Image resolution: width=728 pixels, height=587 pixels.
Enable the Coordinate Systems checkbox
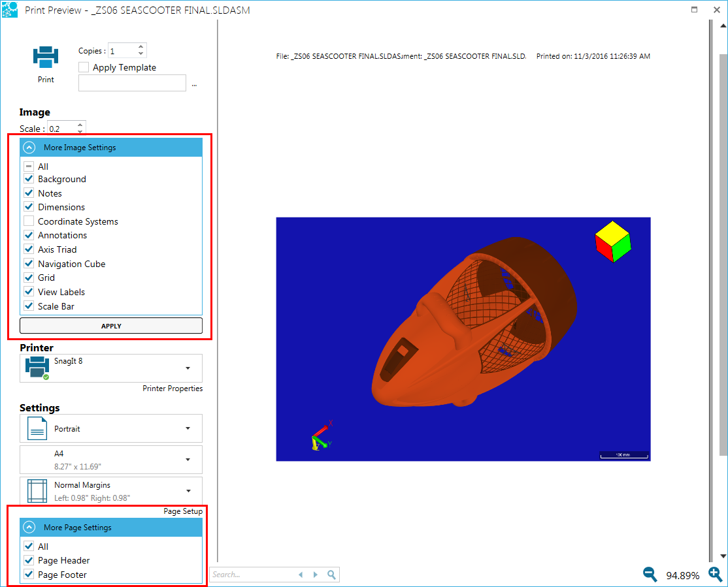click(x=29, y=221)
